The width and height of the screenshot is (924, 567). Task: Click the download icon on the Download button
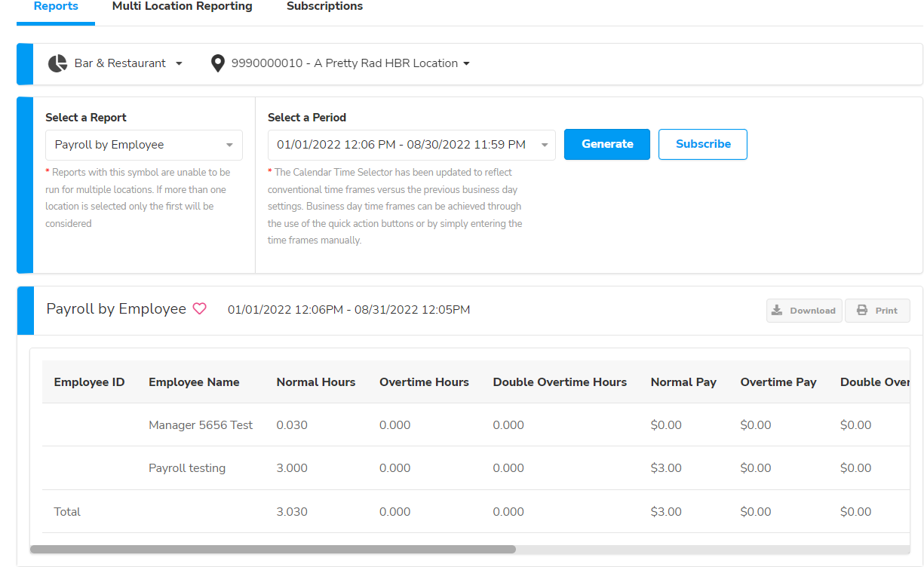(x=778, y=310)
